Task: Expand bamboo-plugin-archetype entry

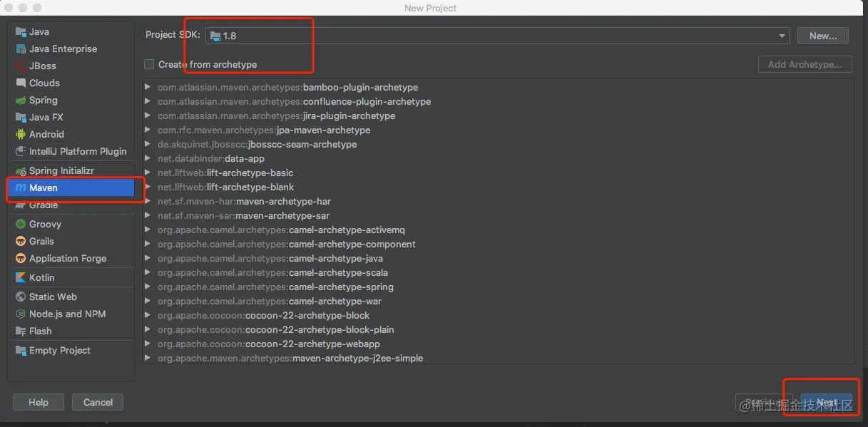Action: point(148,87)
